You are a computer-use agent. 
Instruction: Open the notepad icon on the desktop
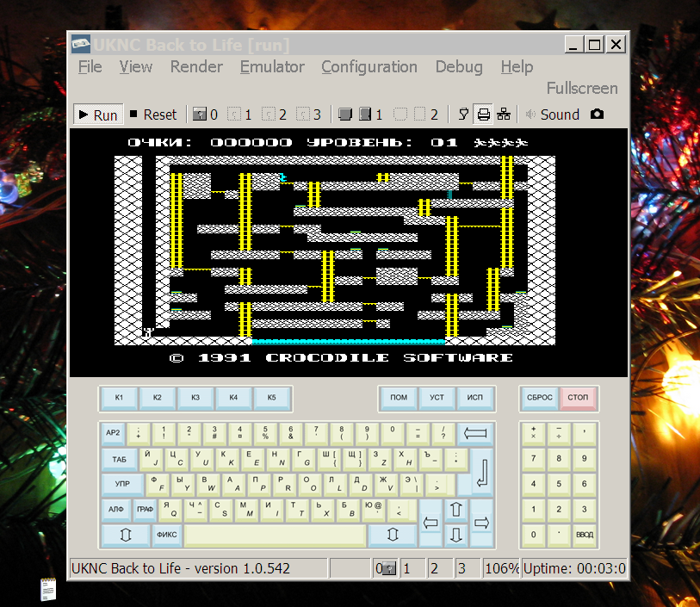tap(48, 590)
